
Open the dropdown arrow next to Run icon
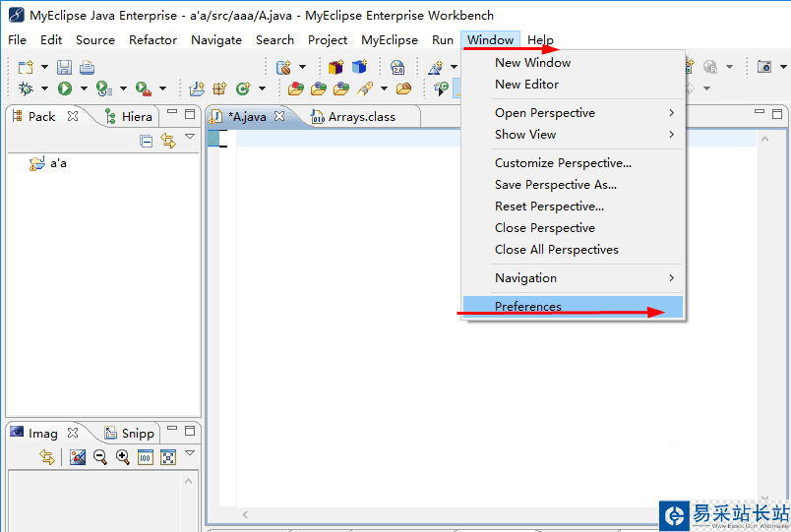[x=84, y=89]
